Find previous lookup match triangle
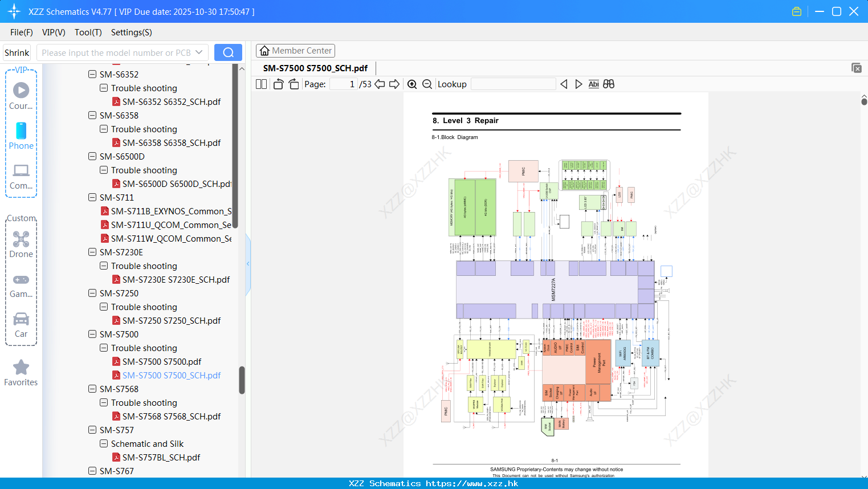The image size is (868, 489). click(x=564, y=84)
